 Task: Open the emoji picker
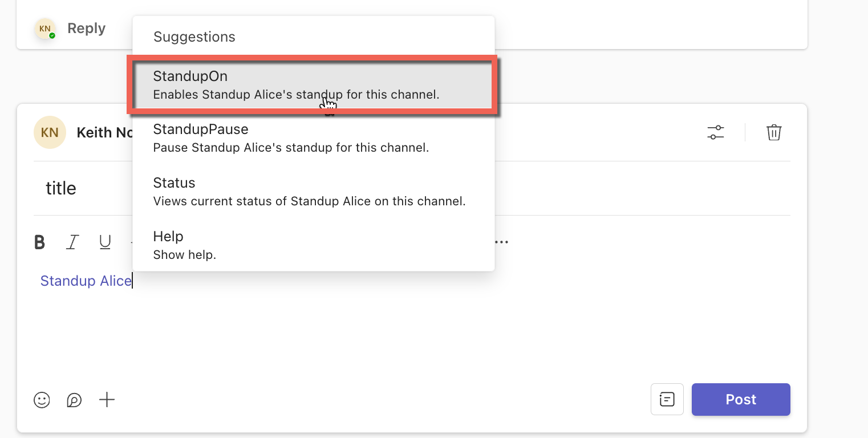click(42, 400)
